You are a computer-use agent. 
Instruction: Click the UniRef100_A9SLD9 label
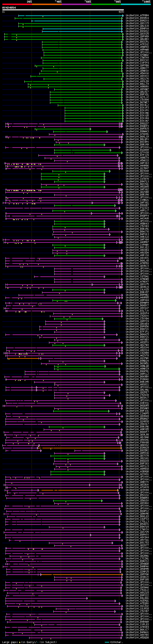(137, 81)
